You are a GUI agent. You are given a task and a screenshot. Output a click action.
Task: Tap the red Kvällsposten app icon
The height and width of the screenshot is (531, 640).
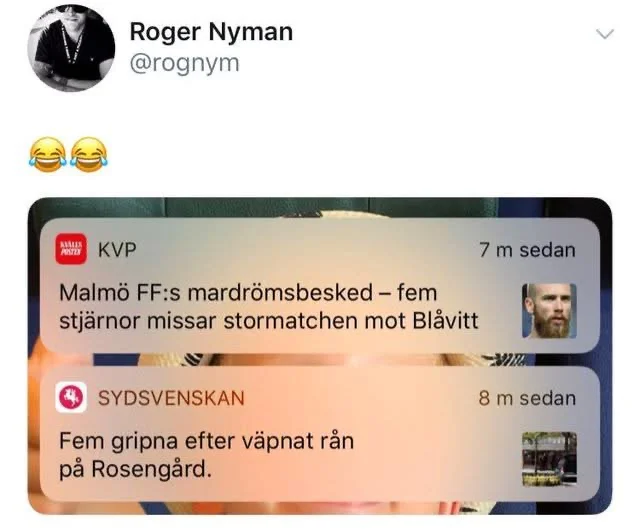click(71, 249)
